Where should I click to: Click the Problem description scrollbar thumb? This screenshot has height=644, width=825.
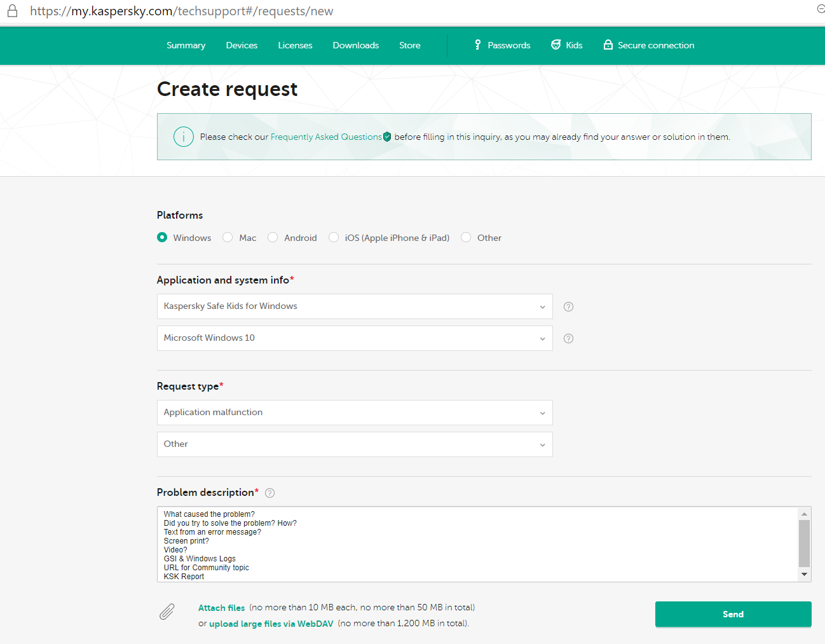pyautogui.click(x=804, y=543)
